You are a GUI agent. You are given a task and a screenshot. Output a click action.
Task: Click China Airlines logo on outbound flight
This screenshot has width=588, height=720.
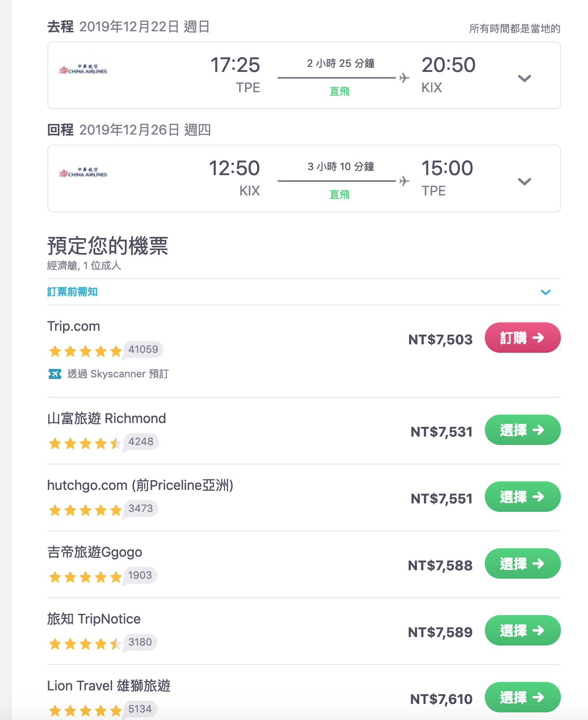[x=83, y=69]
